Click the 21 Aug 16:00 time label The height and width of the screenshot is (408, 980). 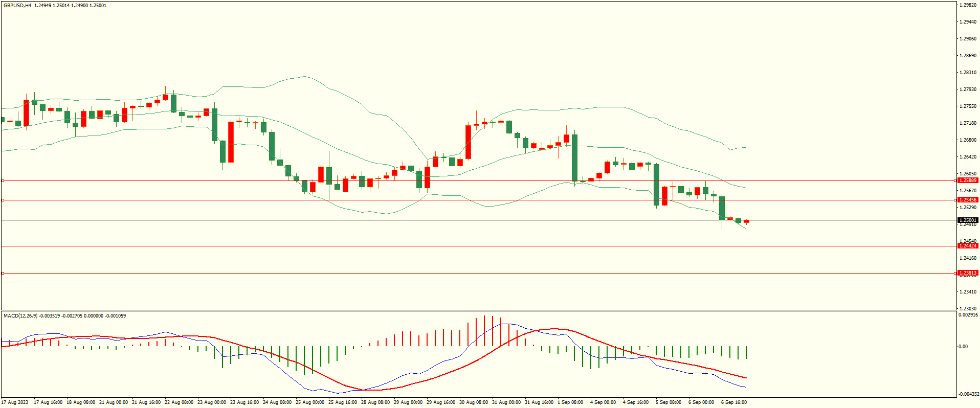point(146,402)
